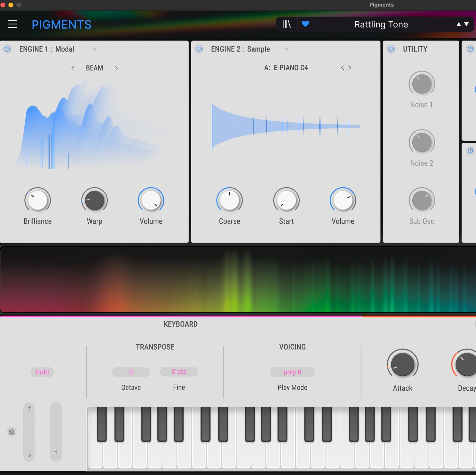
Task: Click the TRANSPOSE section heading
Action: pos(155,347)
